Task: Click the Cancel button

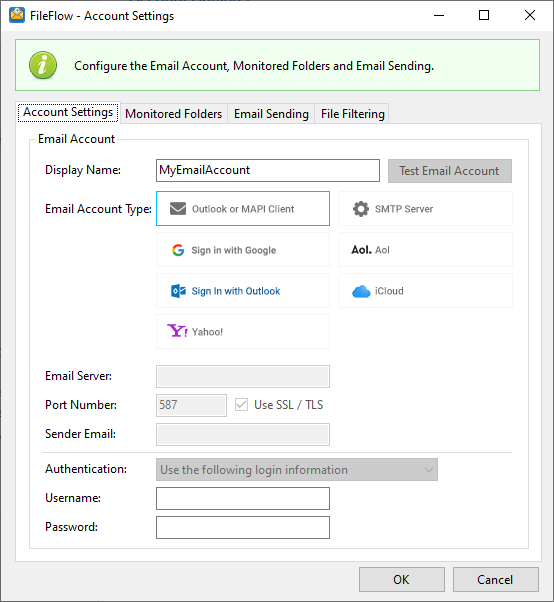Action: point(495,579)
